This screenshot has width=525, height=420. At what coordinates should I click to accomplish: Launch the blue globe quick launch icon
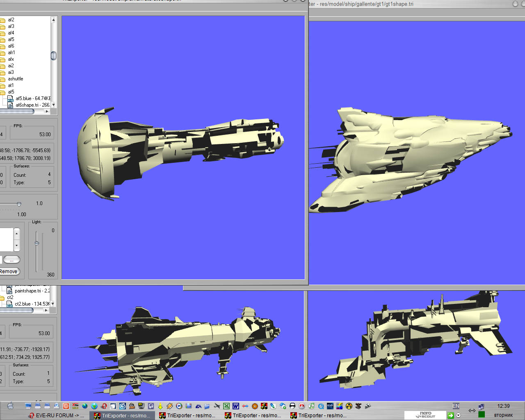pos(85,406)
